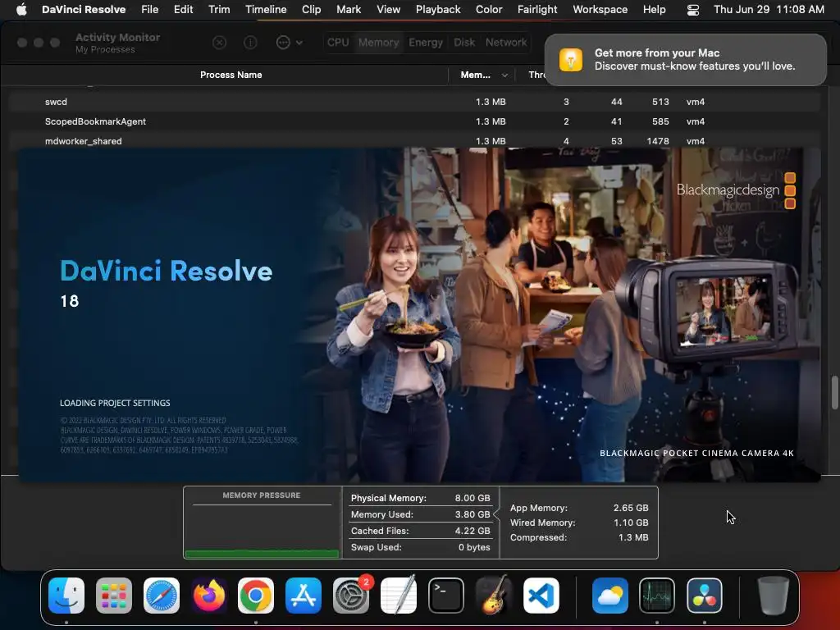
Task: Click the Inspect process info icon
Action: (x=251, y=43)
